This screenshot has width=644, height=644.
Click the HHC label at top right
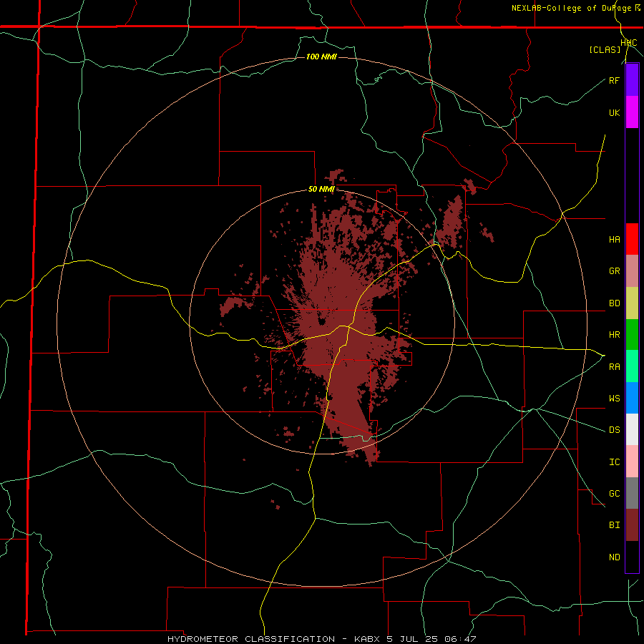(x=629, y=43)
